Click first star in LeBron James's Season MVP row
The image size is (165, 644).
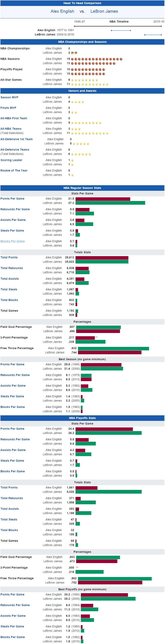click(x=72, y=102)
